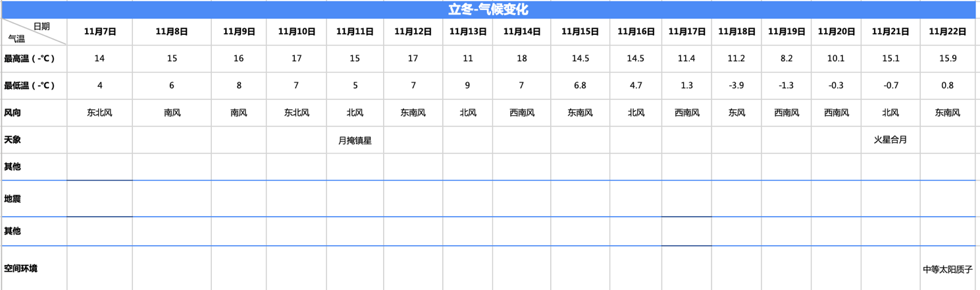This screenshot has height=290, width=980.
Task: Click the 11月21日 date header
Action: tap(890, 32)
